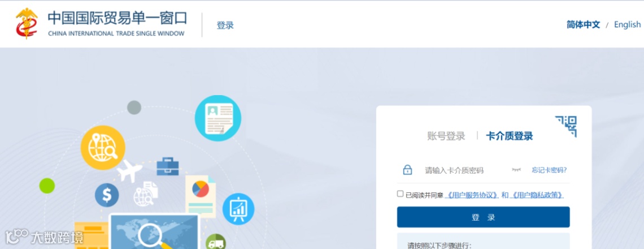Switch language to English
This screenshot has width=644, height=249.
[627, 25]
